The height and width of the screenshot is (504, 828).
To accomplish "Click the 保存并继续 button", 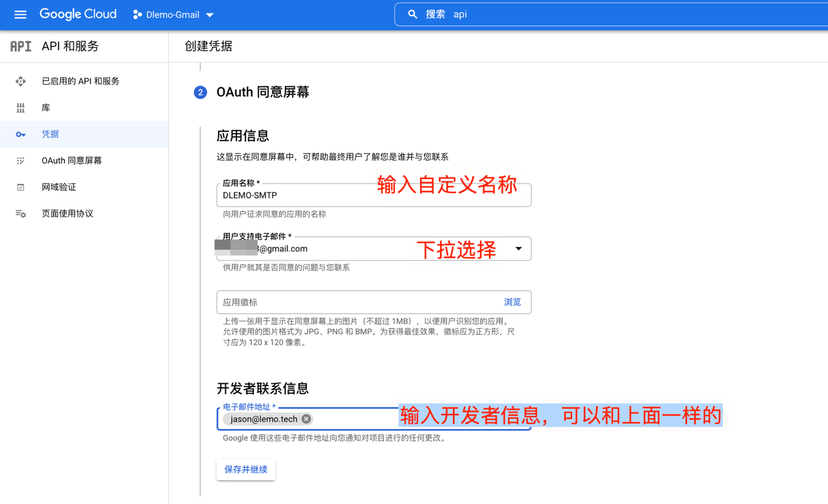I will tap(246, 469).
